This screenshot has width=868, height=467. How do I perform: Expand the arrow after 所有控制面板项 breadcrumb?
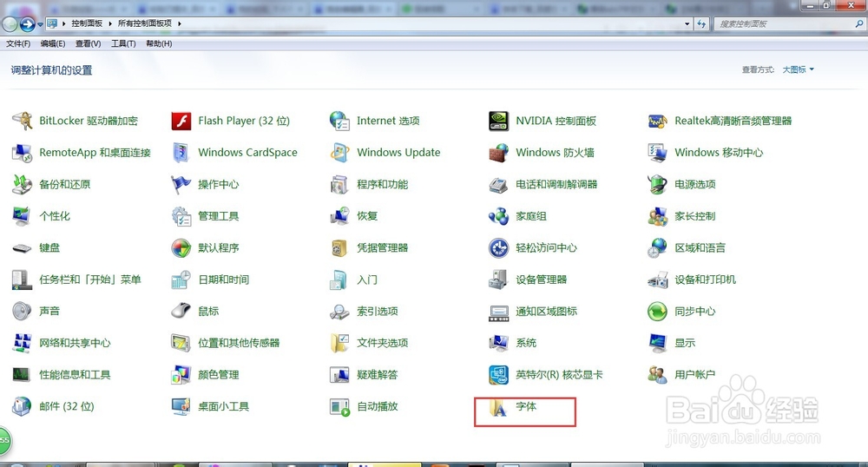(180, 23)
